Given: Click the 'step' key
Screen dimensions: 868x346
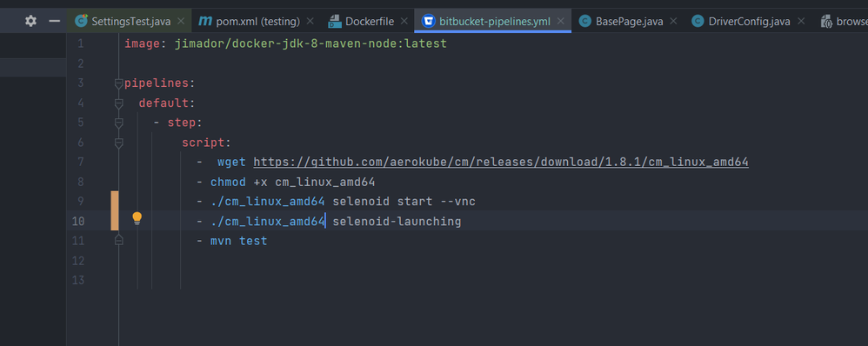Looking at the screenshot, I should click(x=182, y=123).
